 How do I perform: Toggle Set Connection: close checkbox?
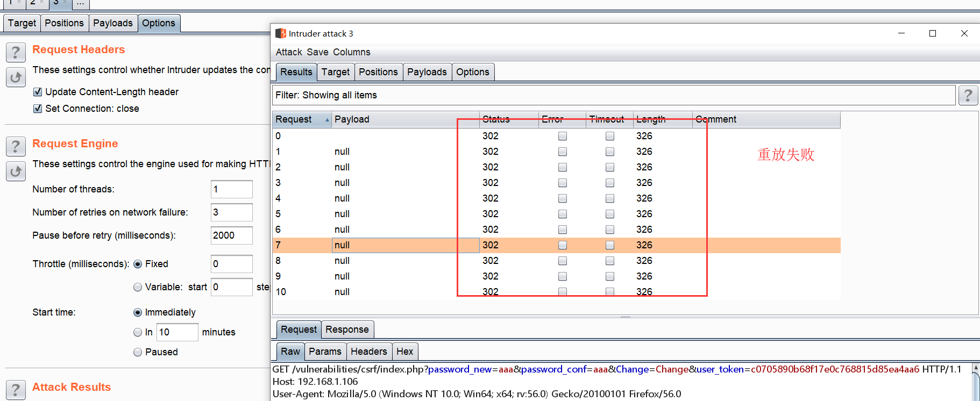(x=38, y=109)
